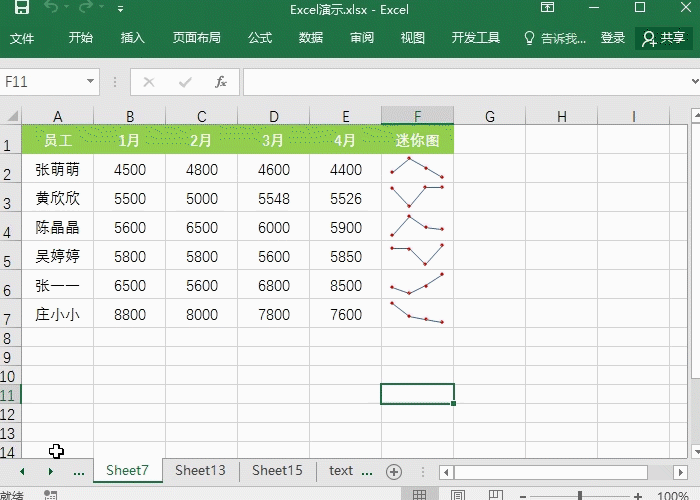This screenshot has width=700, height=500.
Task: Click the Undo arrow icon
Action: tap(53, 9)
